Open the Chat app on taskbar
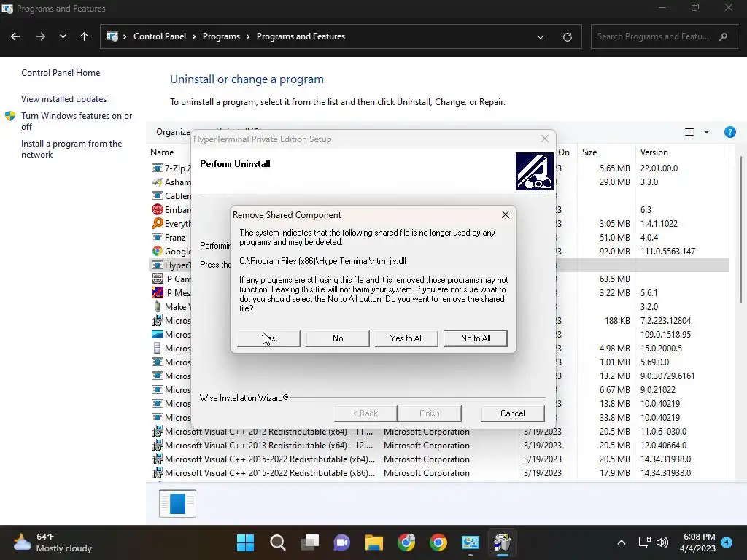The width and height of the screenshot is (747, 560). [x=341, y=542]
